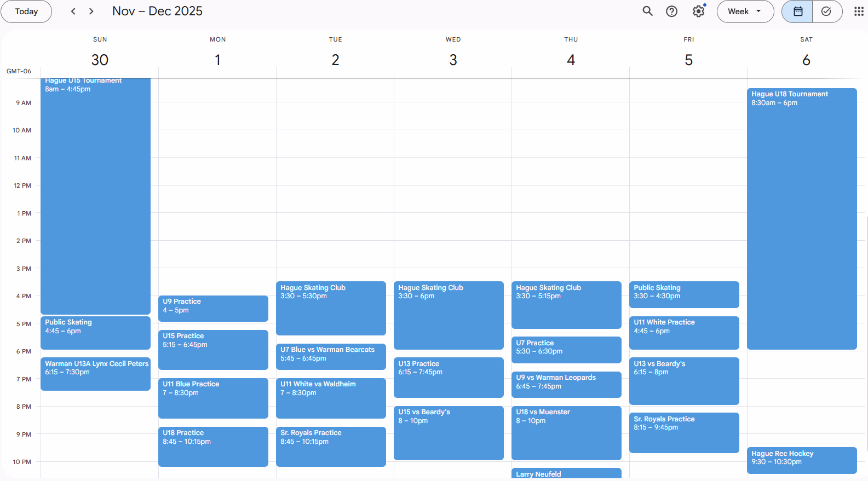Image resolution: width=868 pixels, height=481 pixels.
Task: Select Saturday 6 date header
Action: [x=806, y=60]
